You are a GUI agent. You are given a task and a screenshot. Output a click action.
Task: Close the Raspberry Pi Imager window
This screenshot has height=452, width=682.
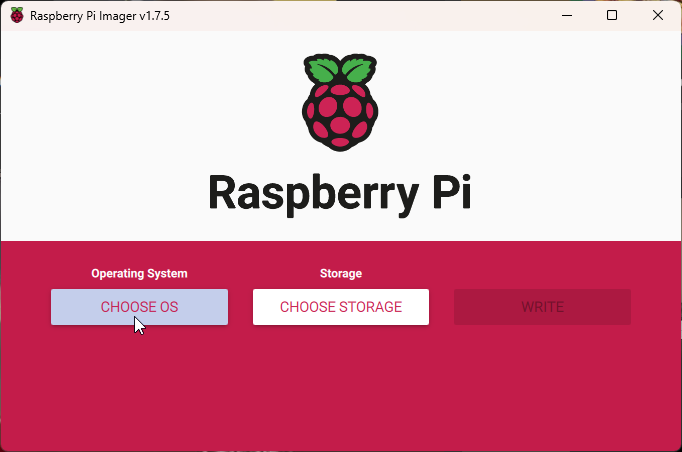point(658,15)
